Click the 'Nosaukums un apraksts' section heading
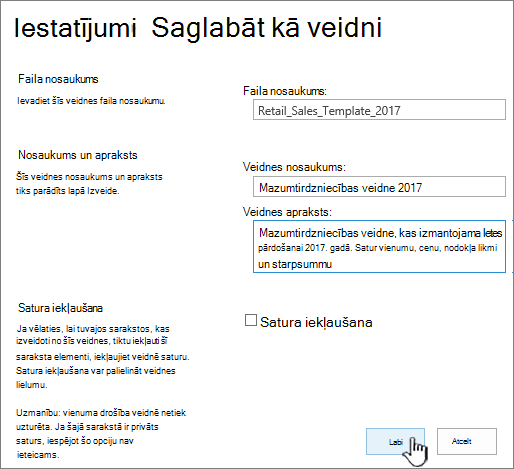Screen dimensions: 514x469 coord(78,155)
